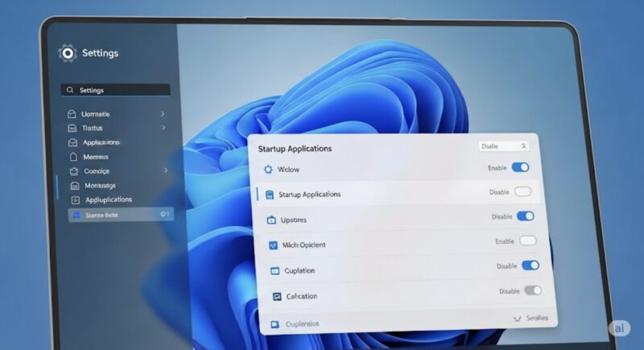Click the Conolge sidebar icon
Image resolution: width=644 pixels, height=350 pixels.
(74, 171)
